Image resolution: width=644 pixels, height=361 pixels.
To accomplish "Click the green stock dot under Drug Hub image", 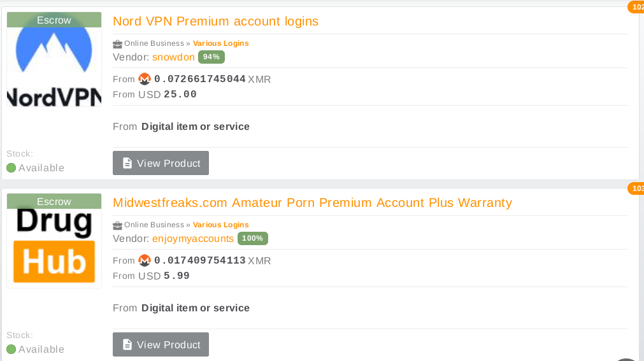I will coord(11,350).
